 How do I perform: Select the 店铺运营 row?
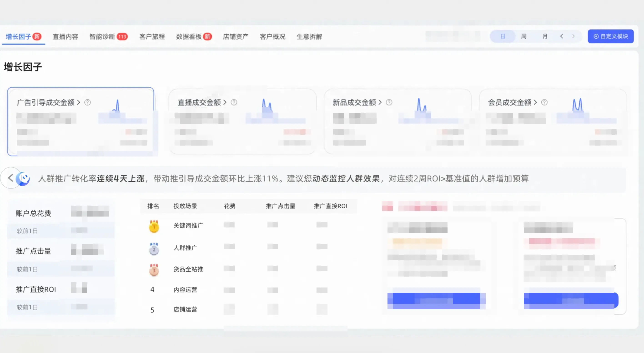pyautogui.click(x=249, y=310)
